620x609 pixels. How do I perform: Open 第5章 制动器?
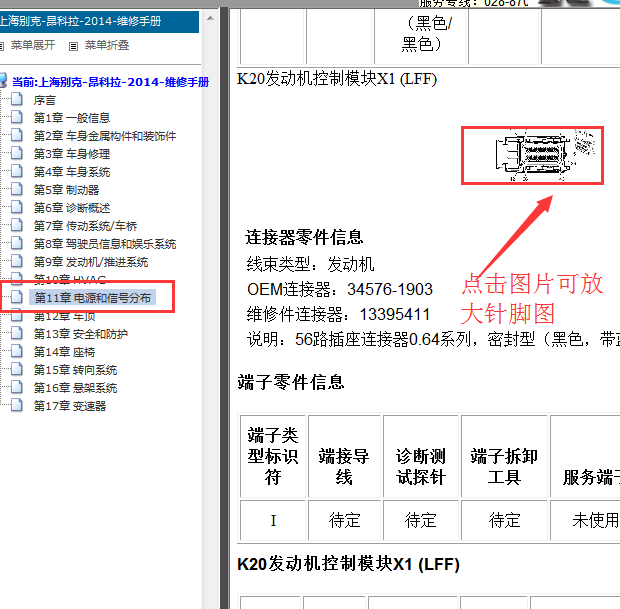[66, 190]
